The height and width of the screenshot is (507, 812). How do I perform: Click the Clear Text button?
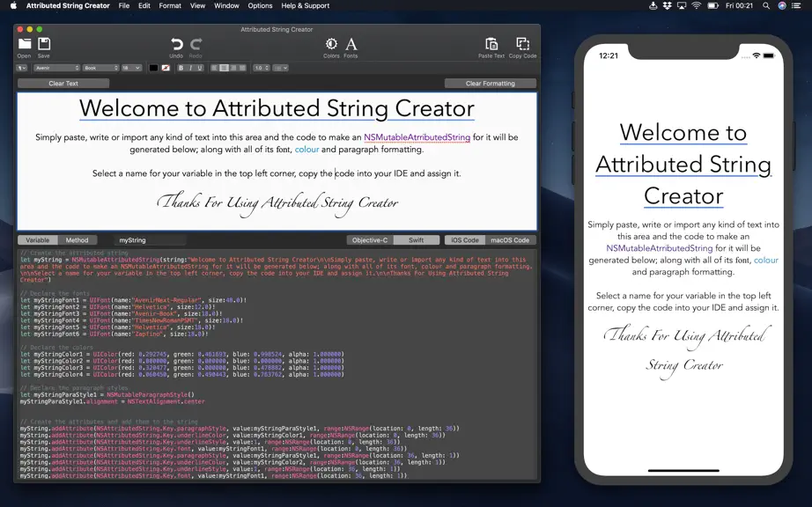[63, 84]
